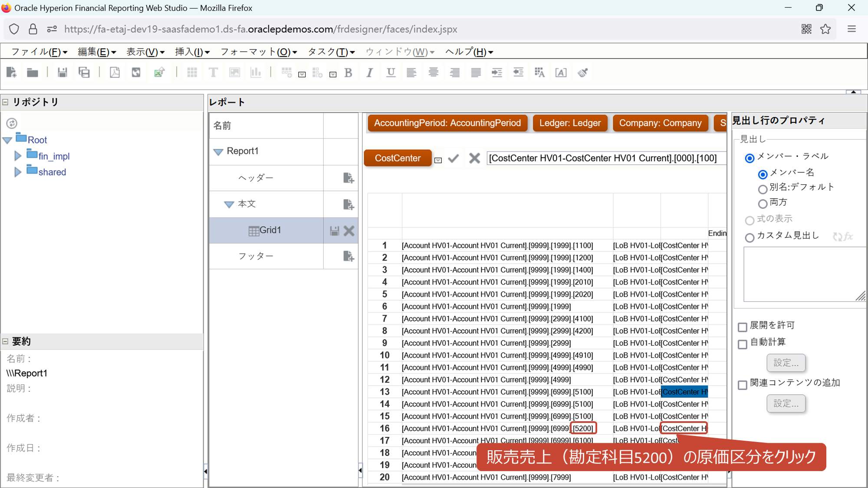Collapse the Report1 tree node
This screenshot has height=488, width=868.
[x=218, y=151]
